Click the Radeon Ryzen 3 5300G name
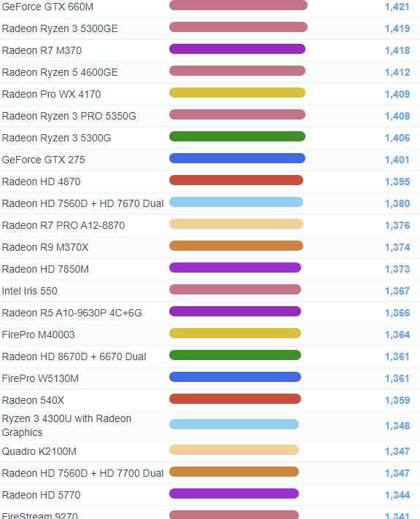This screenshot has height=519, width=420. (56, 138)
